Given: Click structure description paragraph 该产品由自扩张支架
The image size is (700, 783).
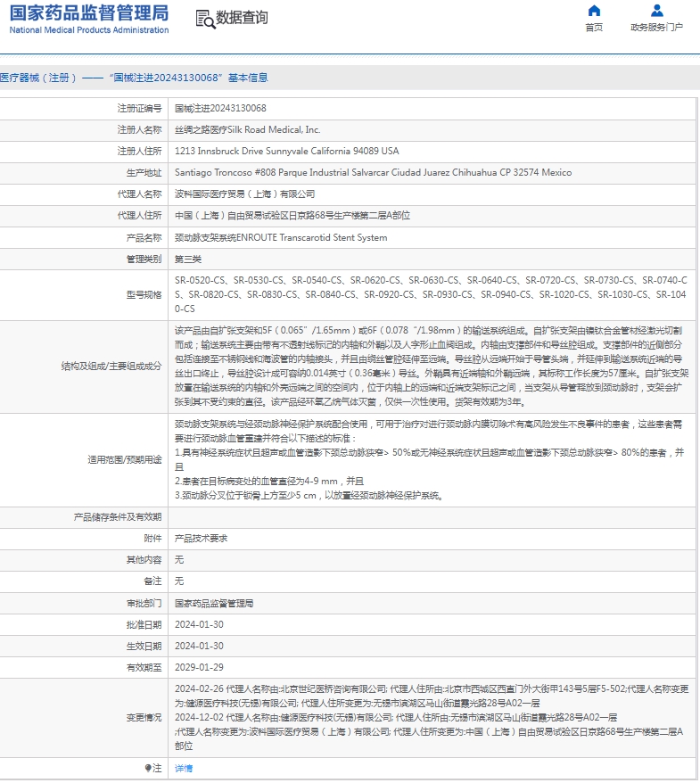Looking at the screenshot, I should (x=432, y=366).
